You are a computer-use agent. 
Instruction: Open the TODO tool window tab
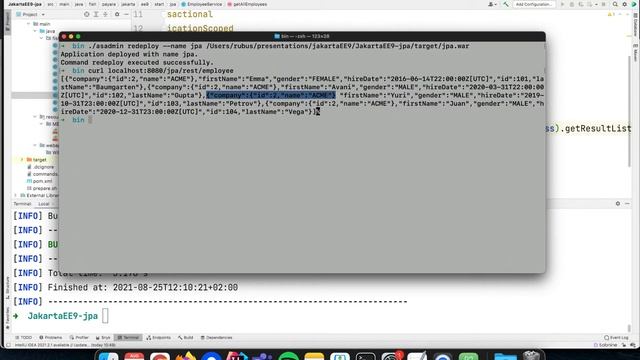pos(23,338)
